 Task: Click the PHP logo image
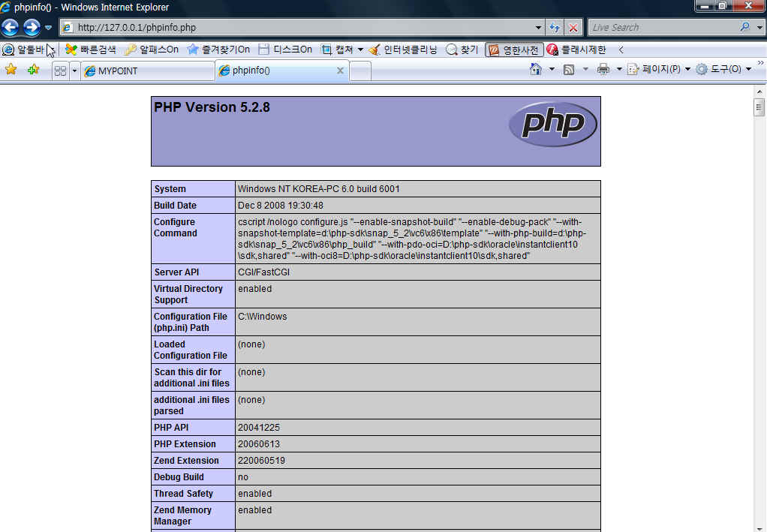click(553, 125)
